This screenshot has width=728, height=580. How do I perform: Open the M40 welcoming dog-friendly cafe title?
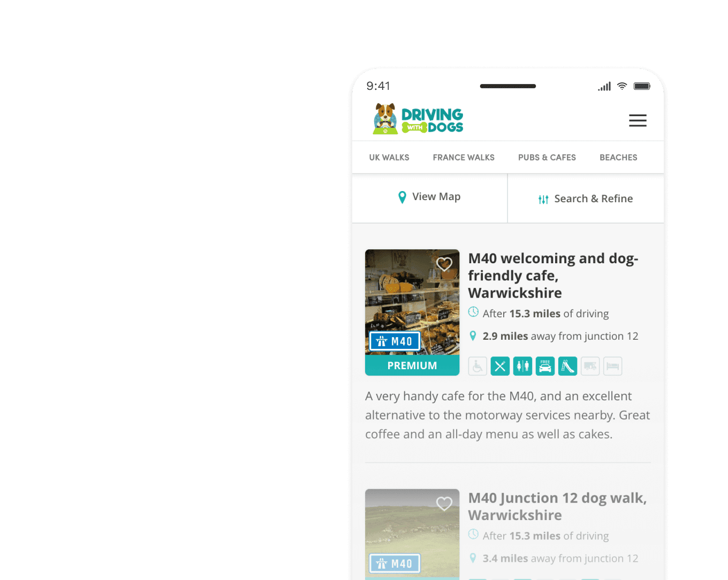[553, 276]
